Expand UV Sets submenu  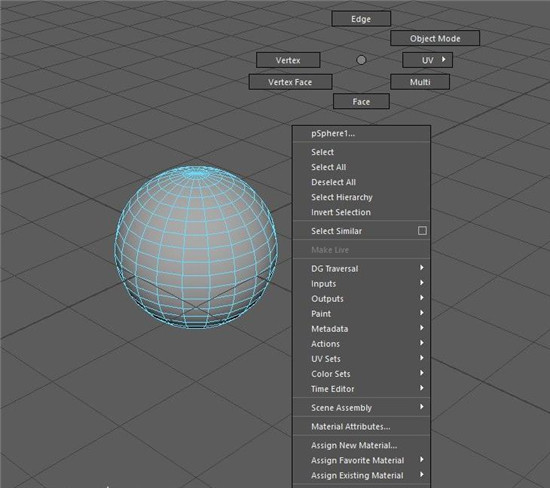pos(362,359)
